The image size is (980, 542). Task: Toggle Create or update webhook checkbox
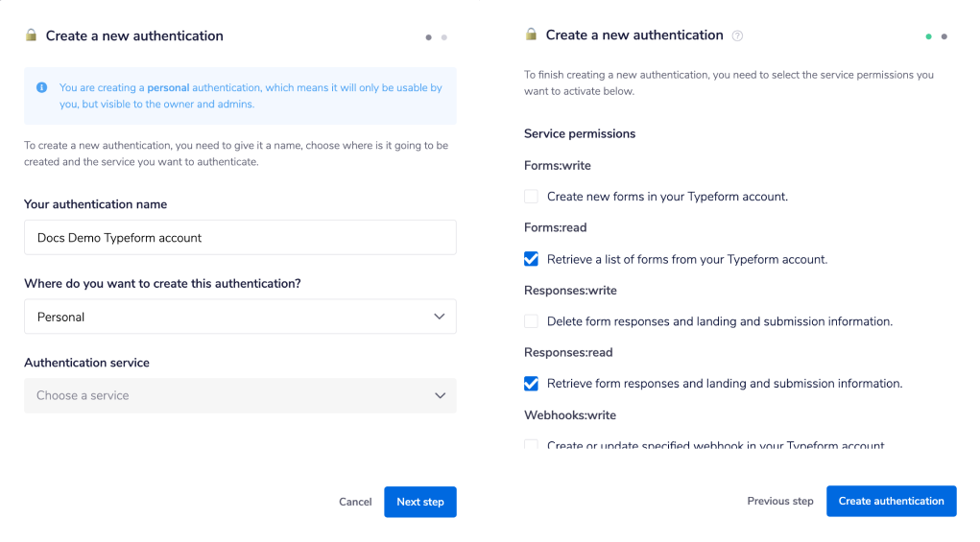531,445
